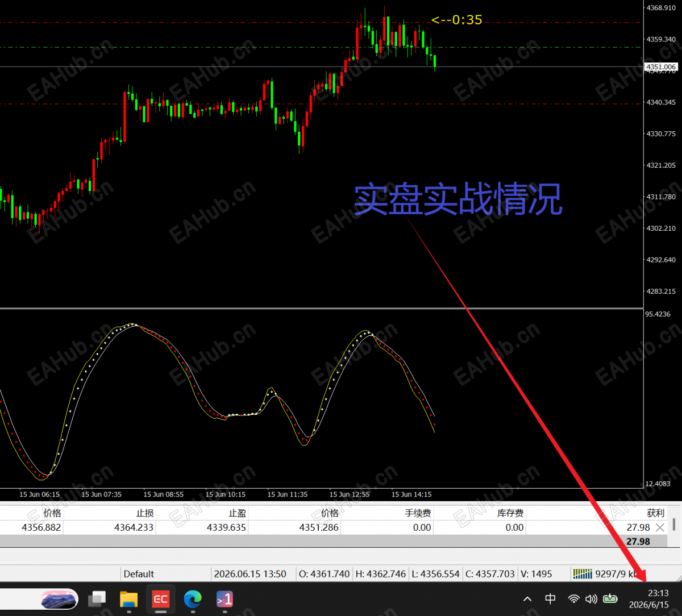Image resolution: width=682 pixels, height=616 pixels.
Task: Select the take profit value 4339.635
Action: (226, 527)
